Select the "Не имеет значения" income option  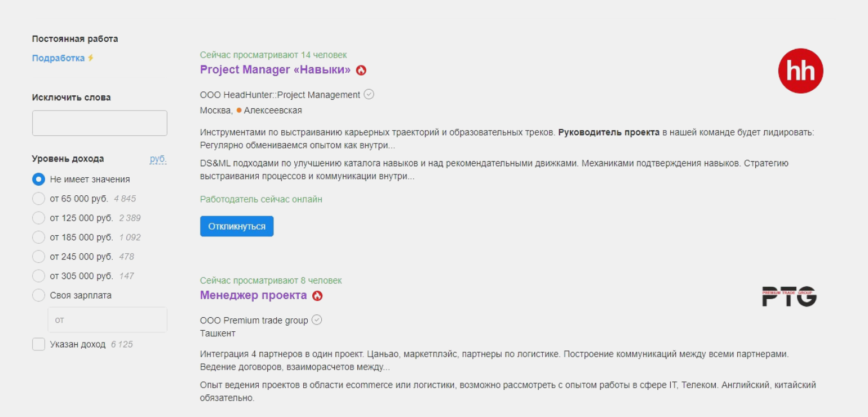38,179
